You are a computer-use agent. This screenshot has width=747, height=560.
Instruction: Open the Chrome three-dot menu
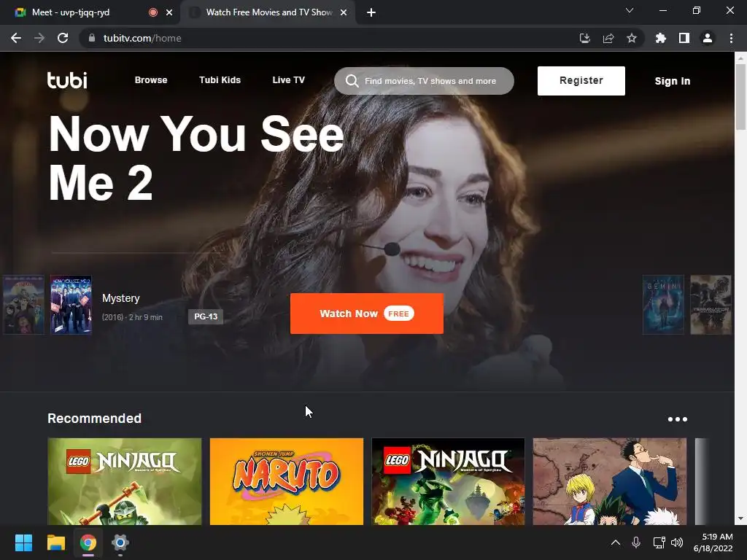731,38
